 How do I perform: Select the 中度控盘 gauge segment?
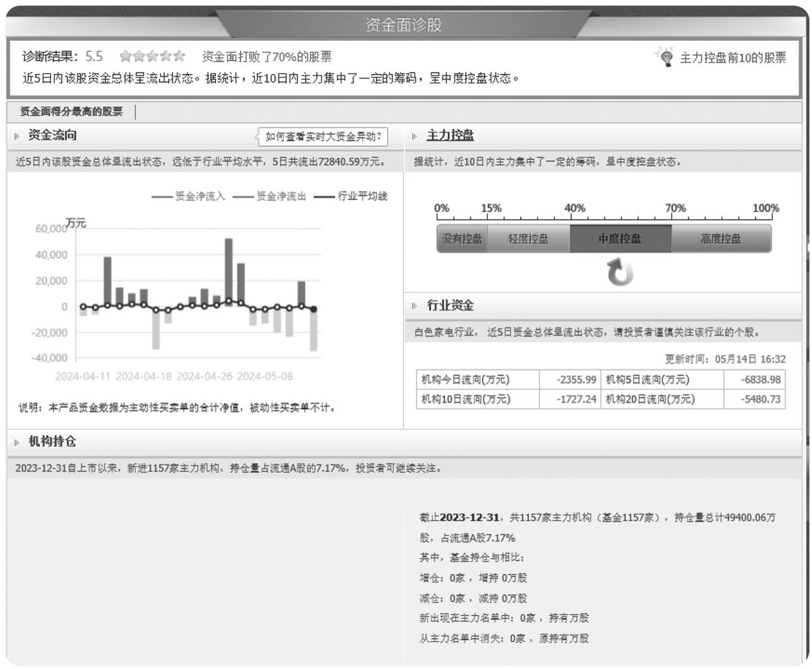620,239
